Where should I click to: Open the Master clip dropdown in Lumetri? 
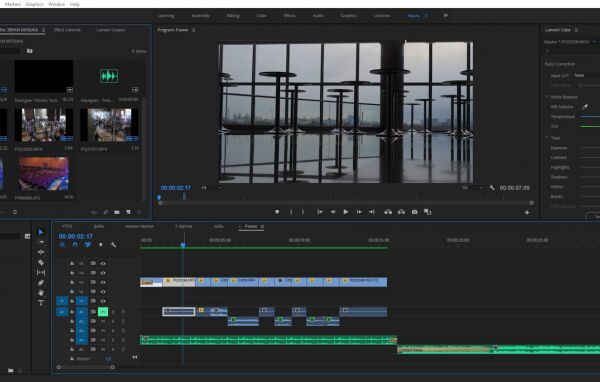click(x=594, y=42)
